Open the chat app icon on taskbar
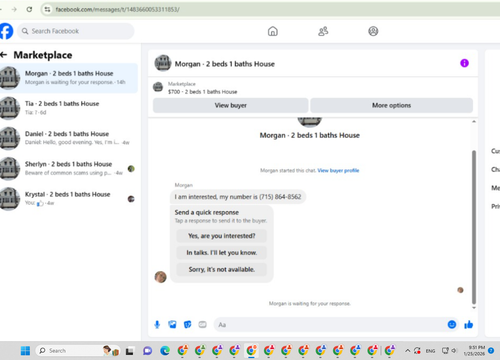This screenshot has height=360, width=500. click(x=147, y=351)
